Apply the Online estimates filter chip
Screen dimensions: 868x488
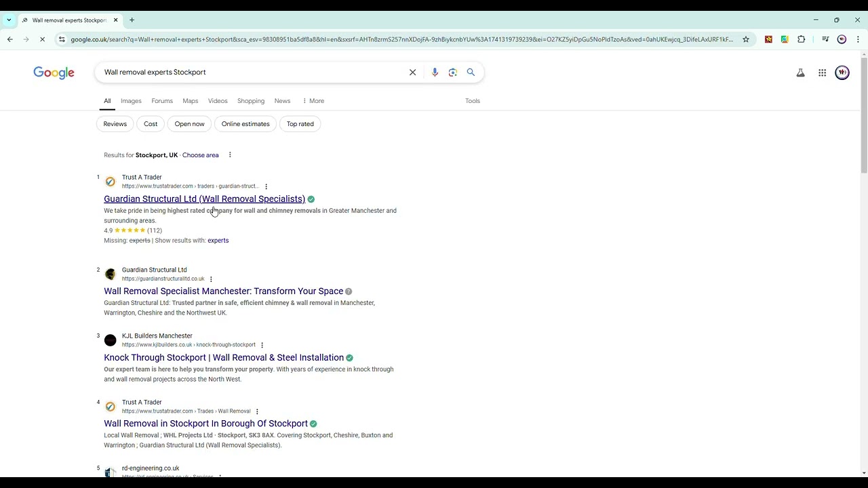(245, 124)
